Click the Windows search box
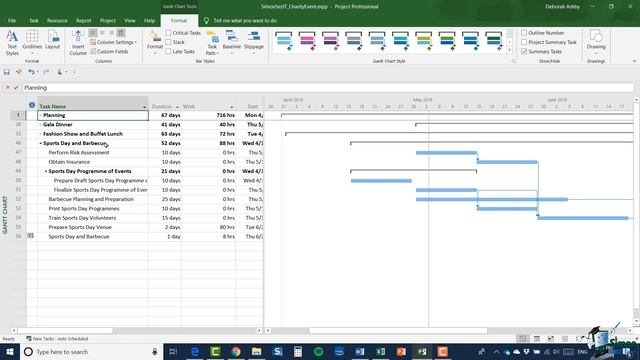Screen dimensions: 640x360 (92, 351)
